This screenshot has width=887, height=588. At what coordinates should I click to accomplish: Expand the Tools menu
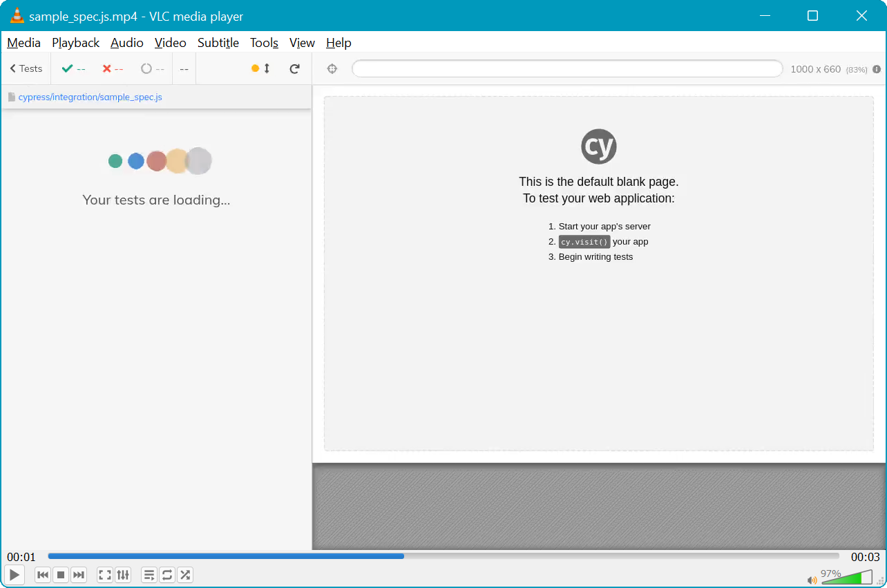[264, 43]
